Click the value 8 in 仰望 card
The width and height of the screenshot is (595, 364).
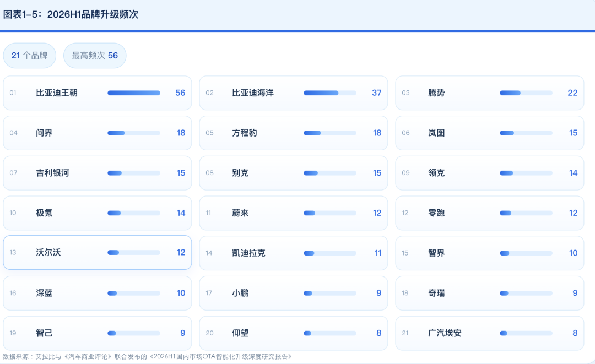pyautogui.click(x=378, y=333)
